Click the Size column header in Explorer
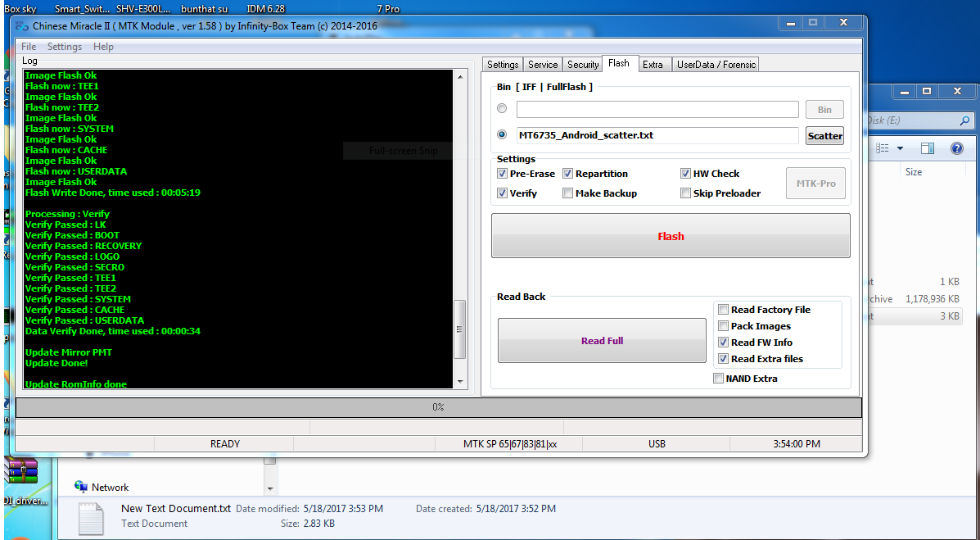 coord(914,171)
